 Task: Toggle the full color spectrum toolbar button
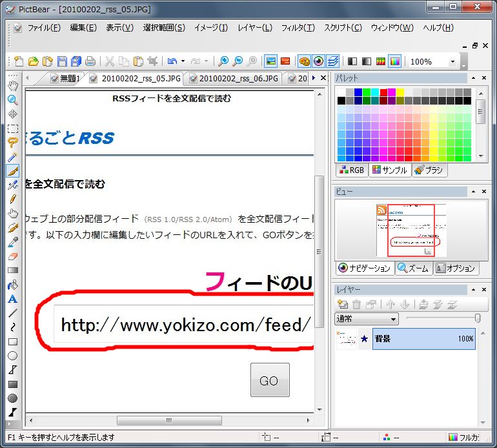(395, 61)
